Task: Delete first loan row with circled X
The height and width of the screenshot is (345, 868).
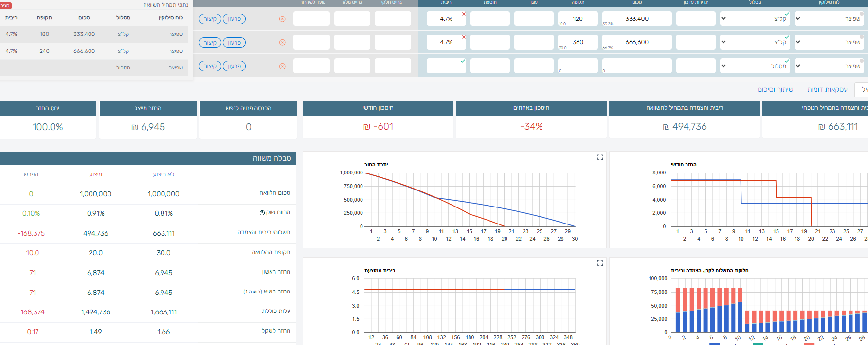Action: tap(282, 19)
